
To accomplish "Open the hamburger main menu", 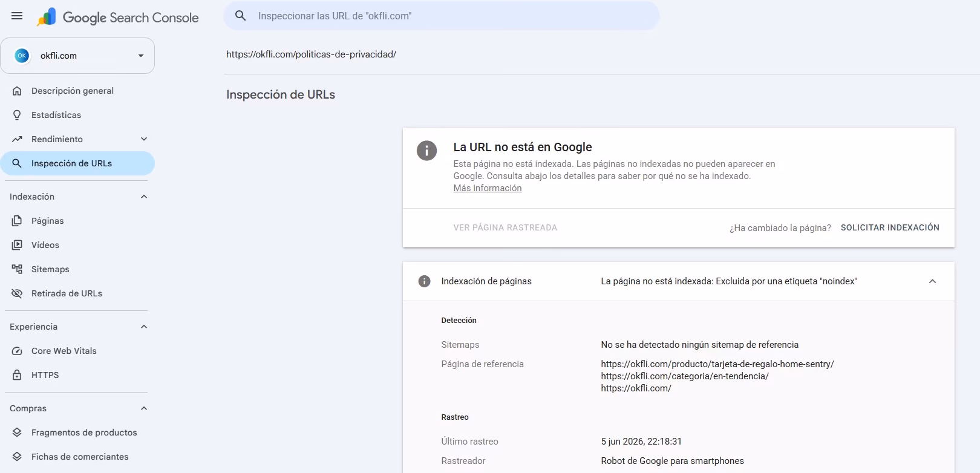I will (x=17, y=16).
